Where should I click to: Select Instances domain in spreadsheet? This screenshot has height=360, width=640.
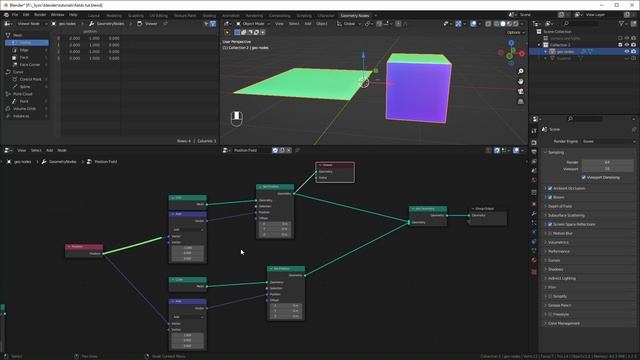[x=21, y=116]
